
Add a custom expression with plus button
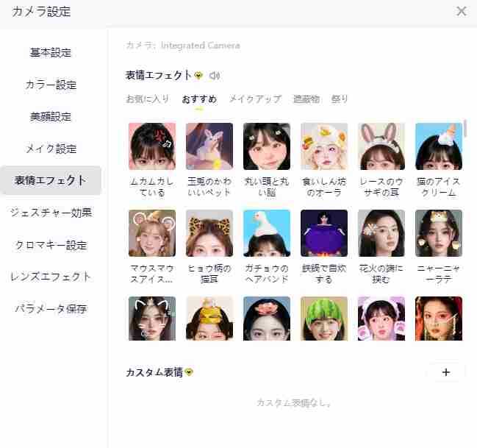tap(446, 372)
